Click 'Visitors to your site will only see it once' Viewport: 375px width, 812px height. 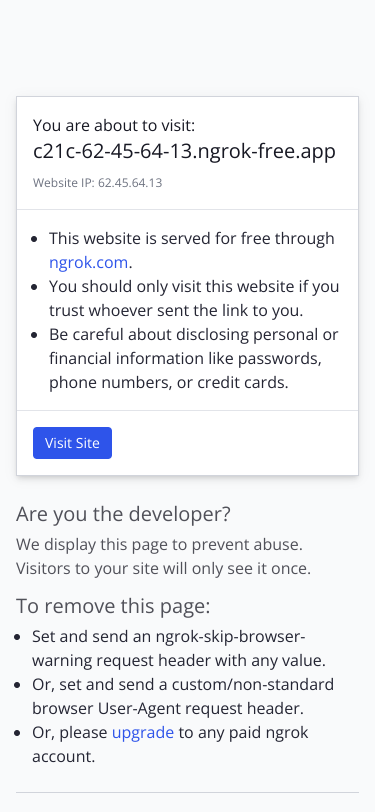pyautogui.click(x=164, y=569)
